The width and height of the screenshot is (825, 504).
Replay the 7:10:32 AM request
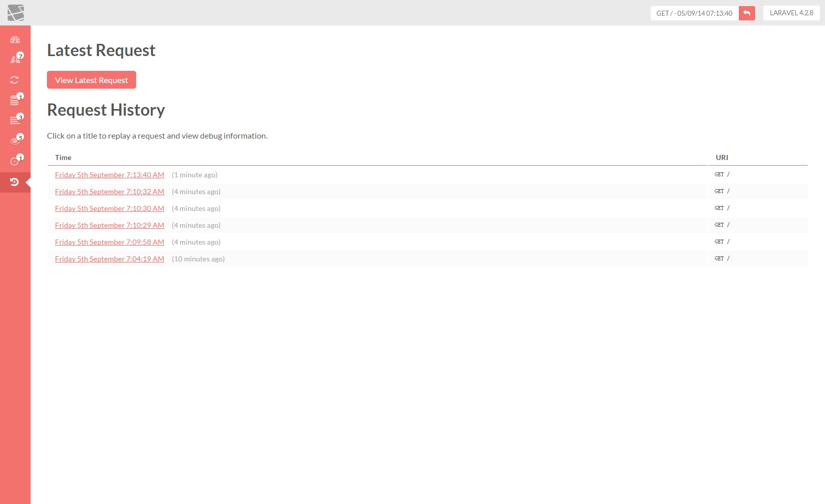pos(110,192)
